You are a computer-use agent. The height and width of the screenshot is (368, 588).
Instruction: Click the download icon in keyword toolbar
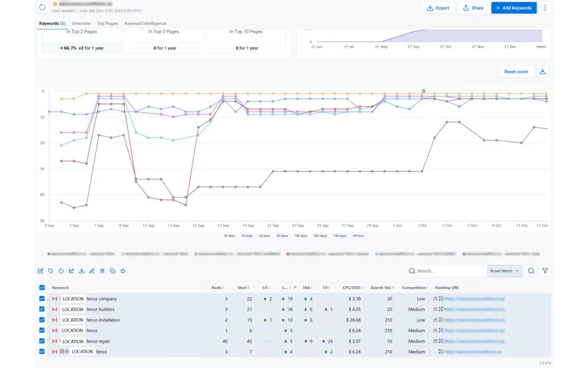(x=82, y=271)
